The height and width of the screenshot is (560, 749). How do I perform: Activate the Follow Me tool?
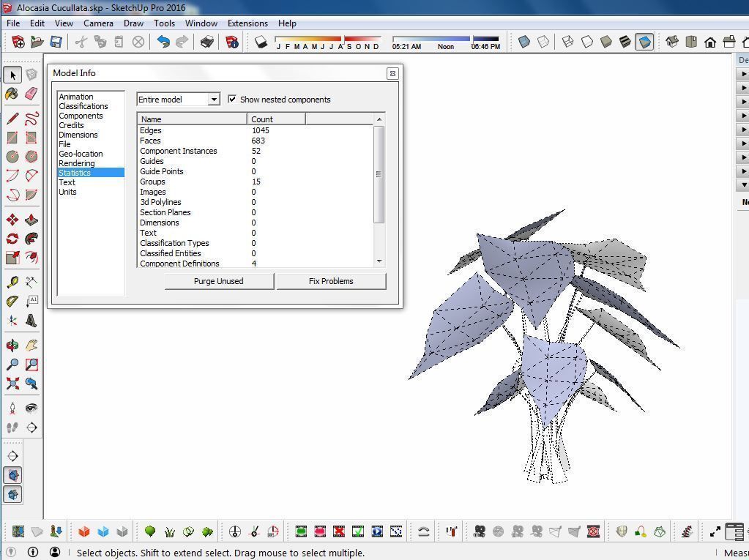click(x=31, y=239)
